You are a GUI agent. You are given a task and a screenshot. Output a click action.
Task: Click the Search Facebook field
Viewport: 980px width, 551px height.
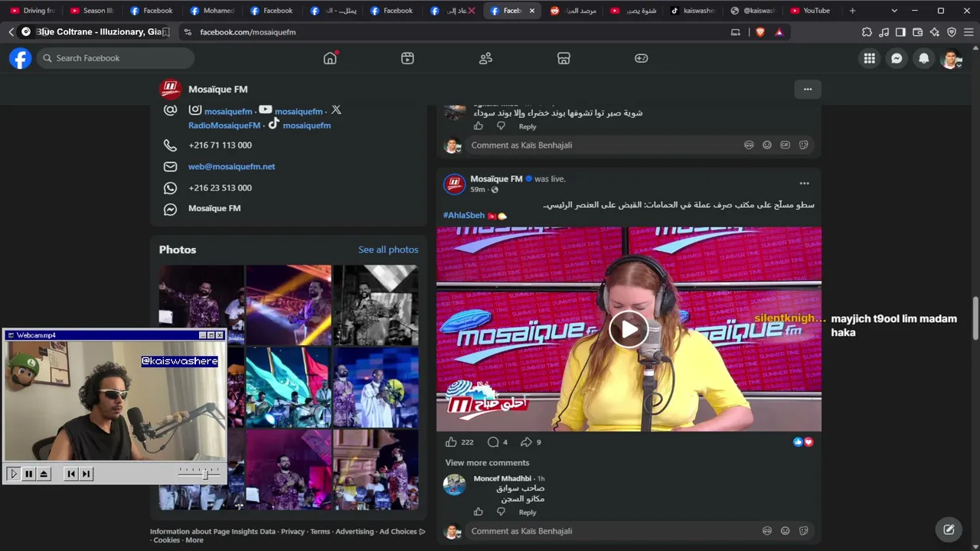[115, 58]
